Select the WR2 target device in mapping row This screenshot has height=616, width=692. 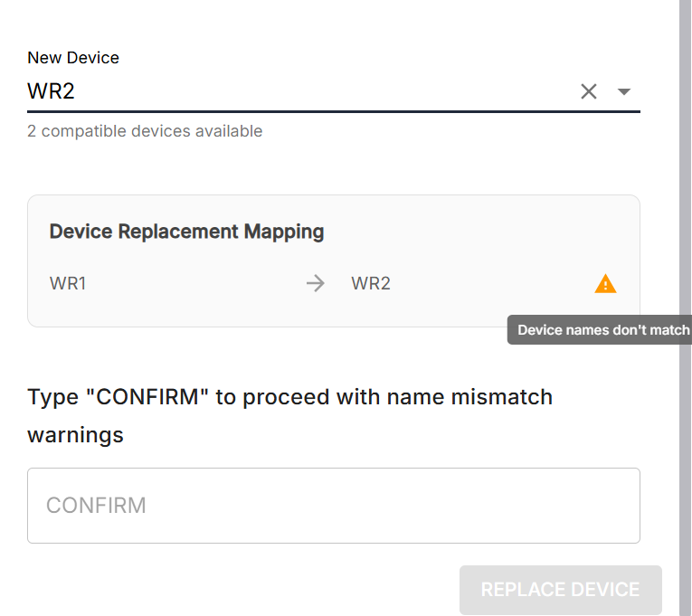371,284
